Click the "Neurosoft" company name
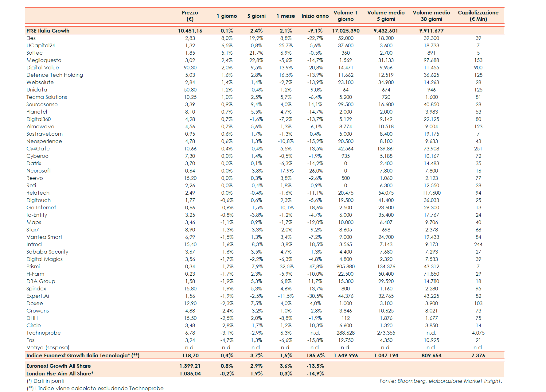Screen dimensions: 546x392 coord(39,171)
